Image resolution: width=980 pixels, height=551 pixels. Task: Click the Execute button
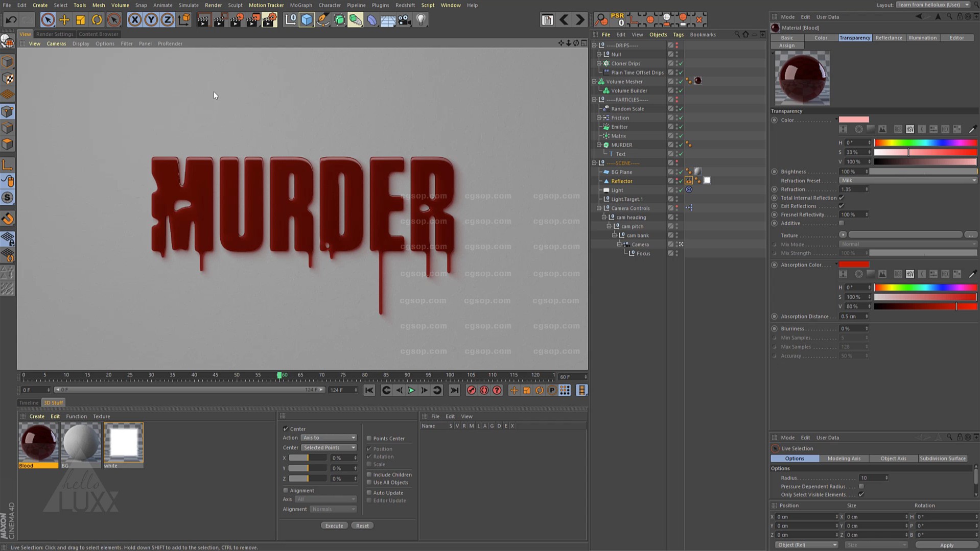click(x=334, y=526)
